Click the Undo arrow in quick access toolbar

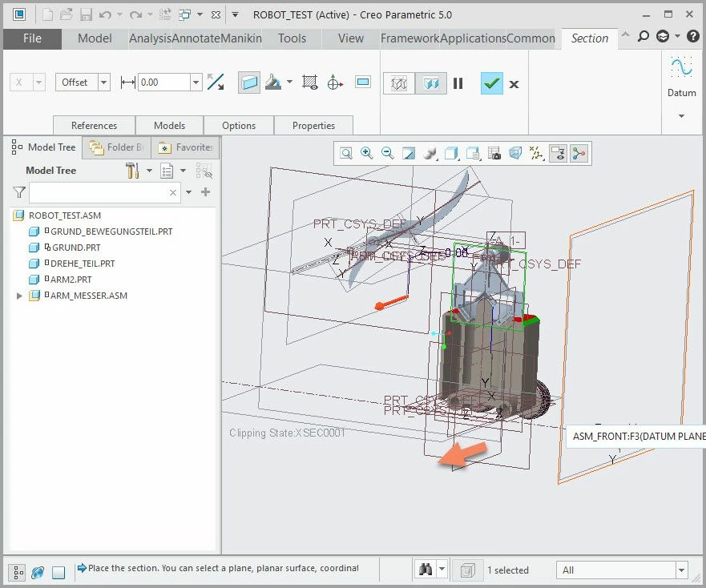[105, 15]
